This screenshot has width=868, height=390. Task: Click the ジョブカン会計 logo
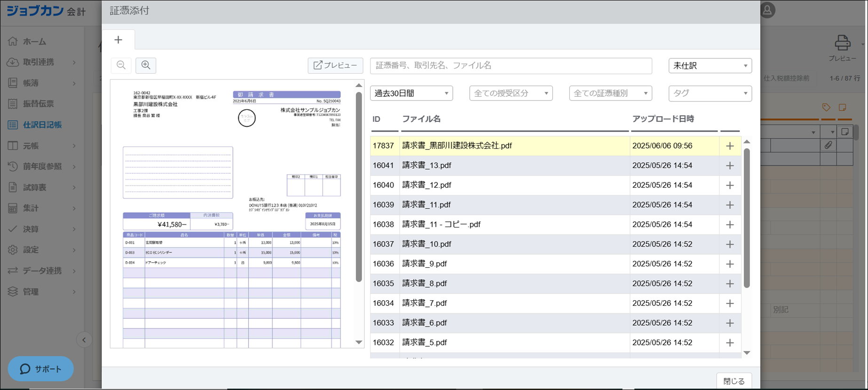[x=46, y=11]
